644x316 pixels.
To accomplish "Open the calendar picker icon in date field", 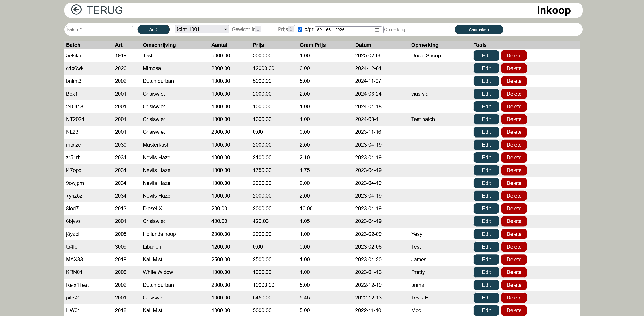I will tap(377, 29).
